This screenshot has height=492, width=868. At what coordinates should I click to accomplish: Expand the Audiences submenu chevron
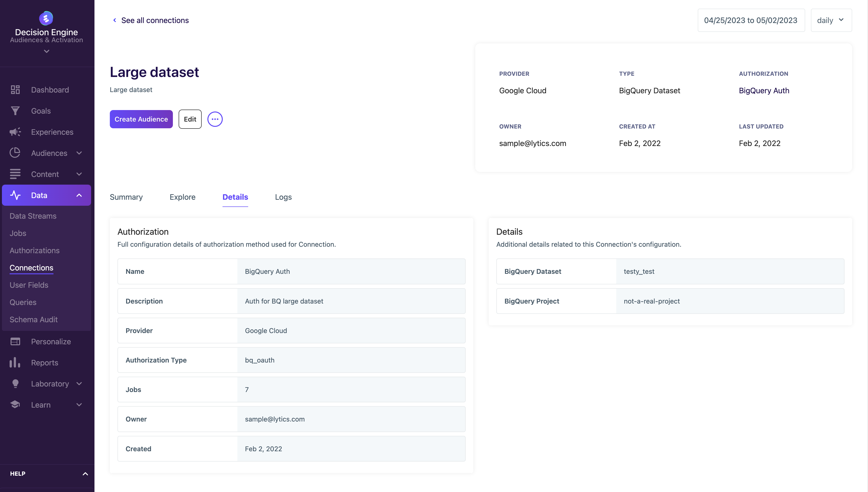point(79,153)
